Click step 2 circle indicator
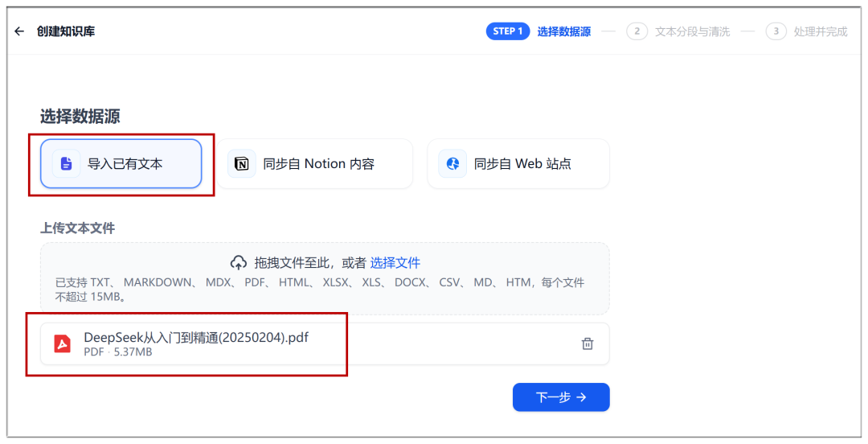Screen dimensions: 868x444 click(x=637, y=31)
